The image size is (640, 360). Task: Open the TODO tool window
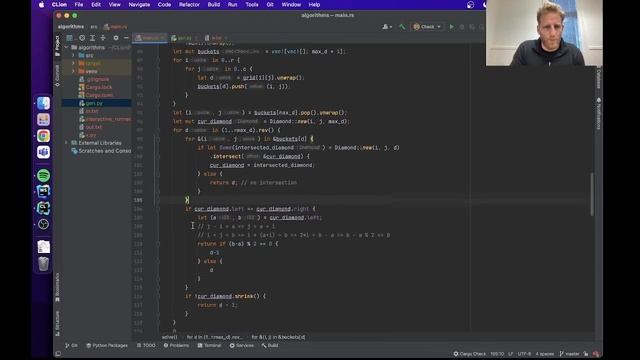tap(146, 345)
